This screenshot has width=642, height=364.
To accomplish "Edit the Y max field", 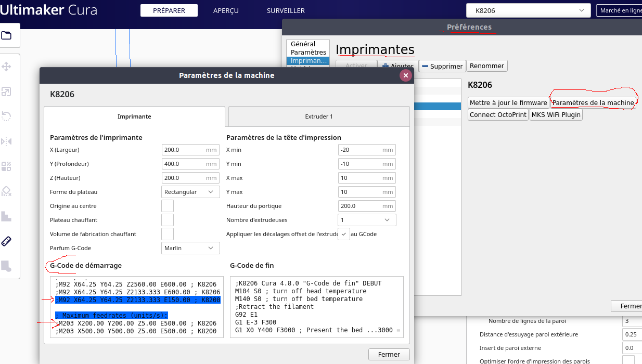I will pyautogui.click(x=367, y=192).
